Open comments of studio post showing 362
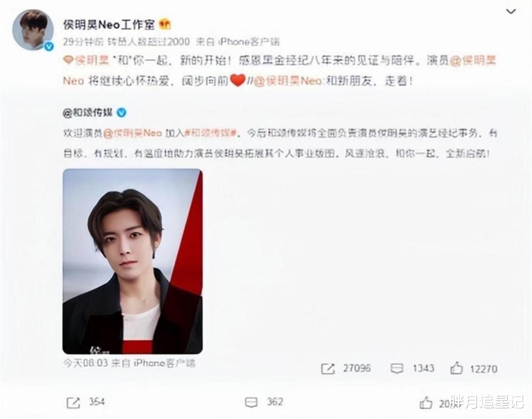 [x=263, y=402]
